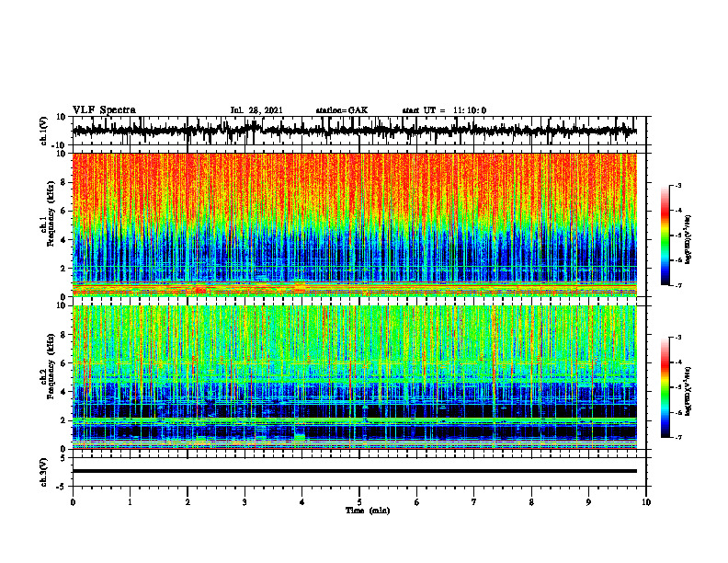
Task: Click time axis tick label "1"
Action: (130, 502)
